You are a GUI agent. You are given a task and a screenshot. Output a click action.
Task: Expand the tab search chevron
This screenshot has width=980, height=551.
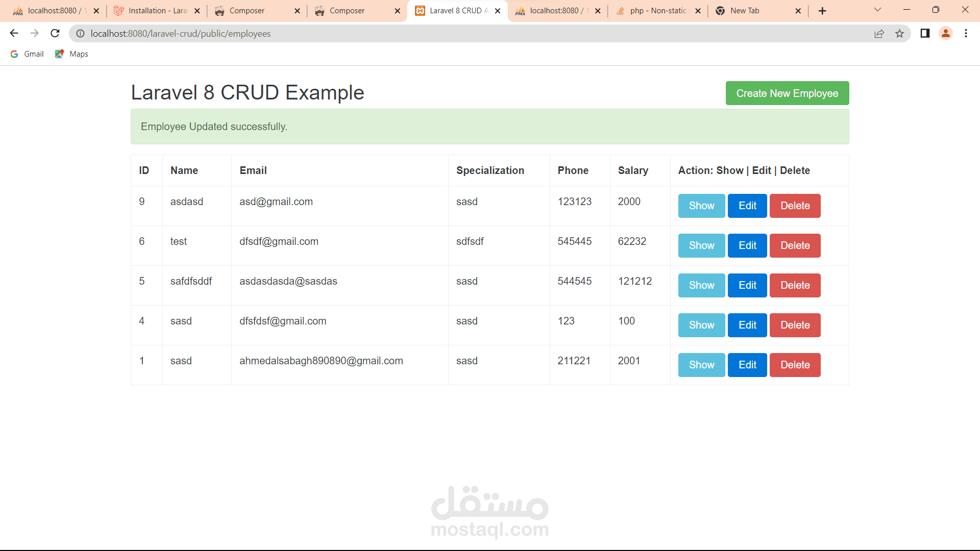point(877,10)
